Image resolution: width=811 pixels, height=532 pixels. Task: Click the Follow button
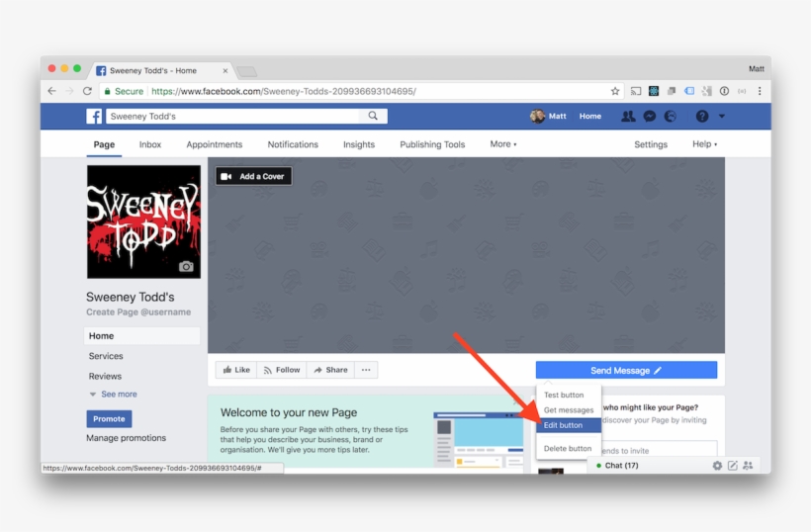[x=282, y=370]
